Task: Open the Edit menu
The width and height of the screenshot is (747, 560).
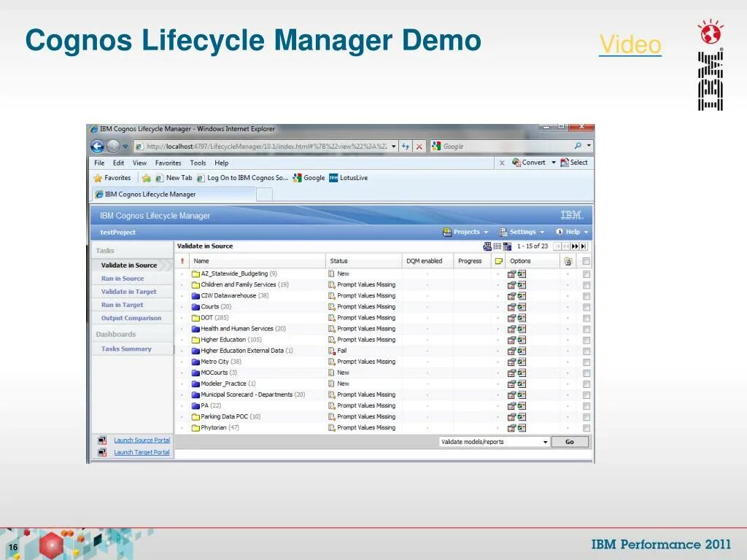Action: [119, 163]
